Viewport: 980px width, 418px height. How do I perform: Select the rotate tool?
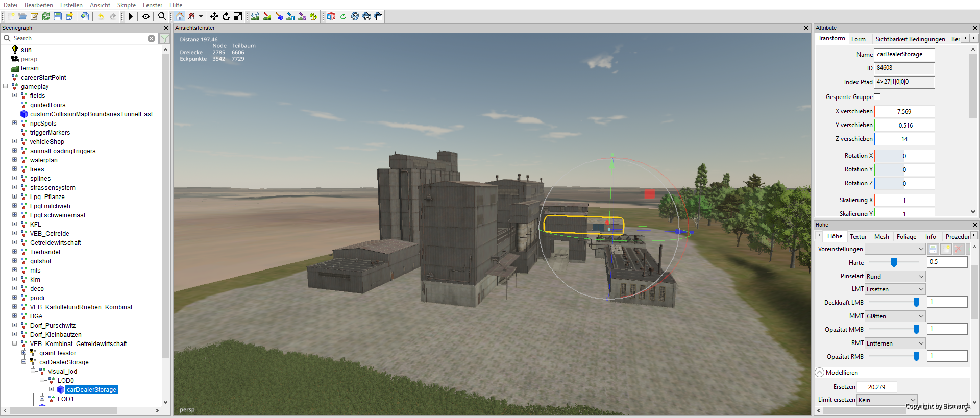tap(226, 16)
